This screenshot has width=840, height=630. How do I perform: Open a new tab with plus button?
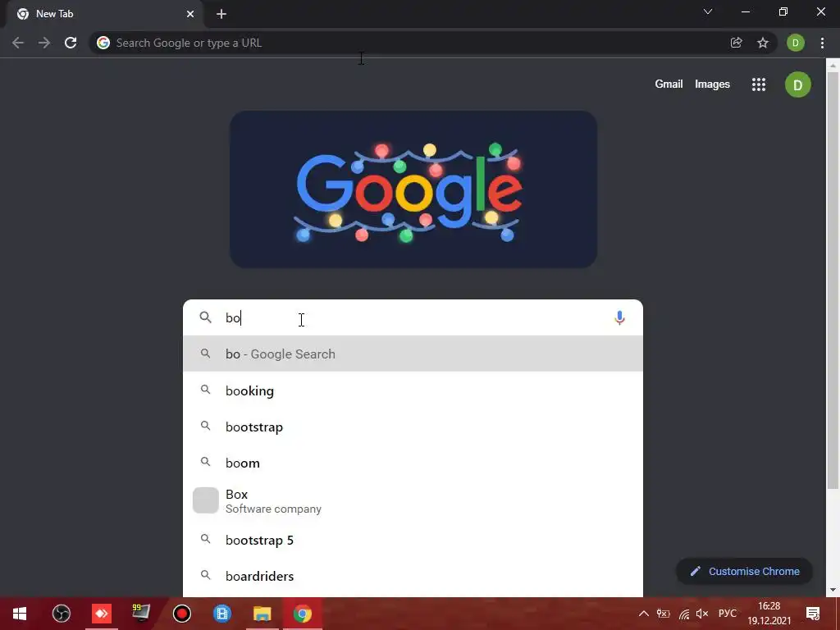pos(221,14)
